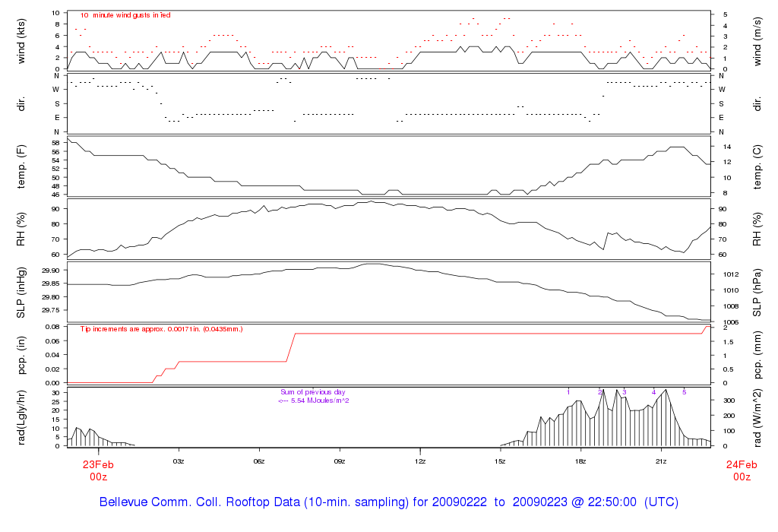Image resolution: width=778 pixels, height=532 pixels.
Task: Click the 'rad(Lgly/hr)' axis label
Action: [x=21, y=417]
